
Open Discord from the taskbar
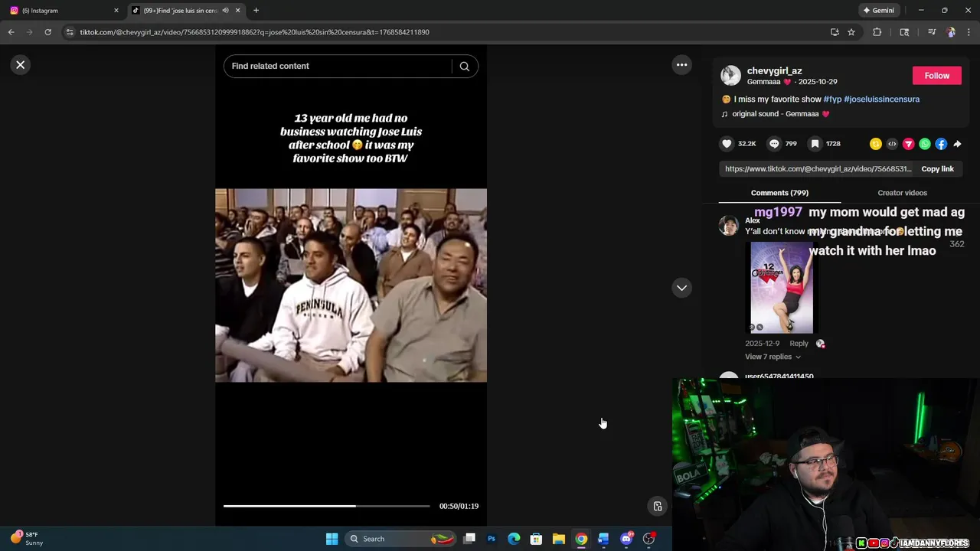626,539
